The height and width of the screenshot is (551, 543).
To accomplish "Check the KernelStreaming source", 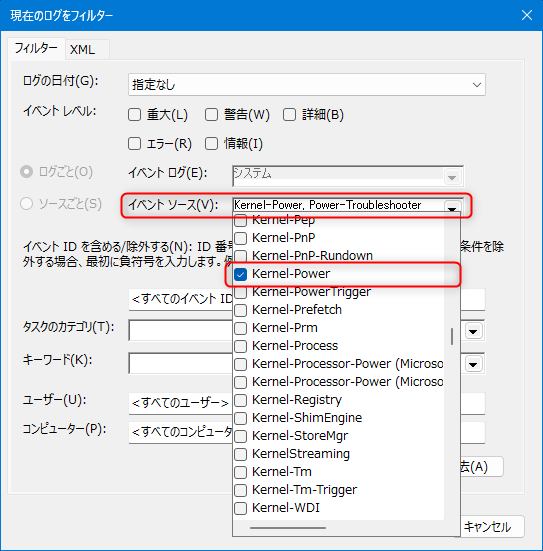I will (240, 454).
